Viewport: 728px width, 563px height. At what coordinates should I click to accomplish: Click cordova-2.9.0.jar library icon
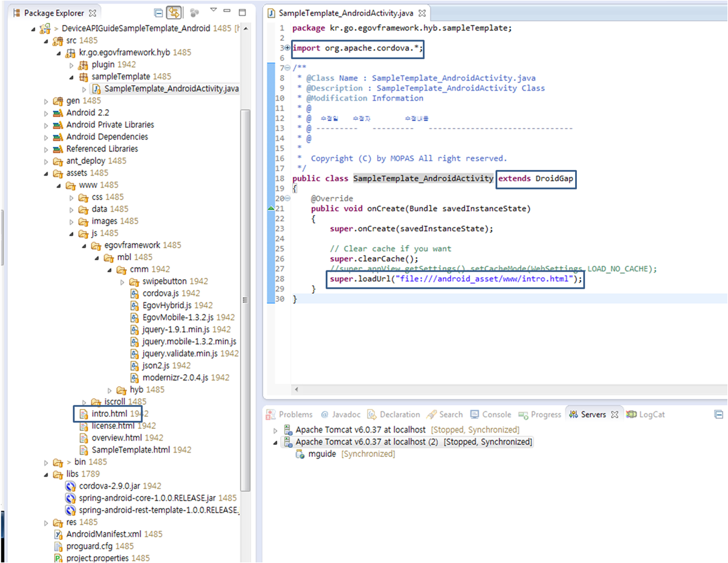pyautogui.click(x=71, y=486)
